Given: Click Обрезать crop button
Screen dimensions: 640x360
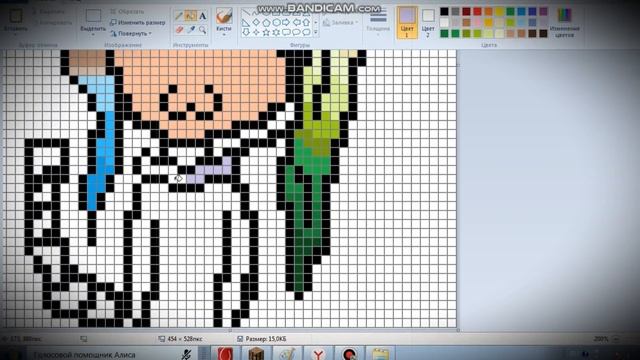Looking at the screenshot, I should pyautogui.click(x=127, y=12).
